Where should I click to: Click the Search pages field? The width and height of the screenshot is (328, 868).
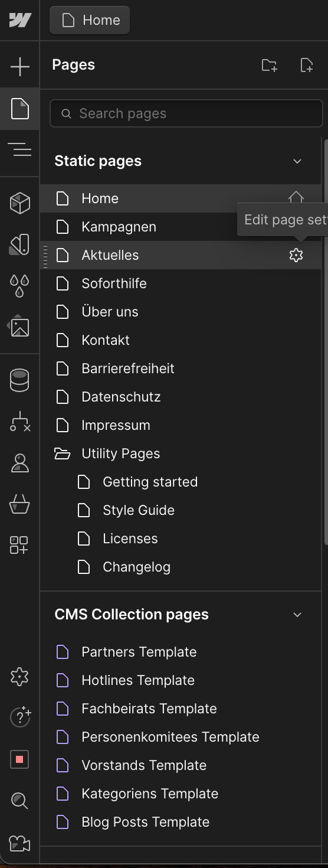pyautogui.click(x=186, y=113)
